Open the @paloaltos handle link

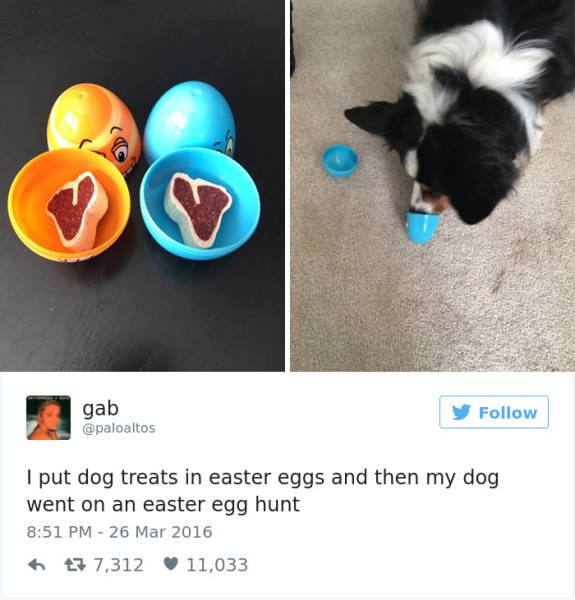(x=119, y=428)
